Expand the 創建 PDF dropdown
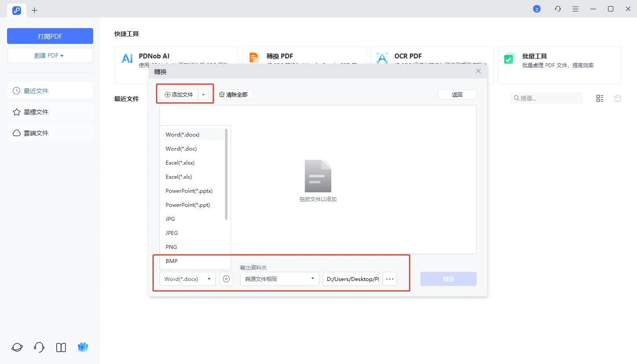Image resolution: width=637 pixels, height=364 pixels. point(50,56)
